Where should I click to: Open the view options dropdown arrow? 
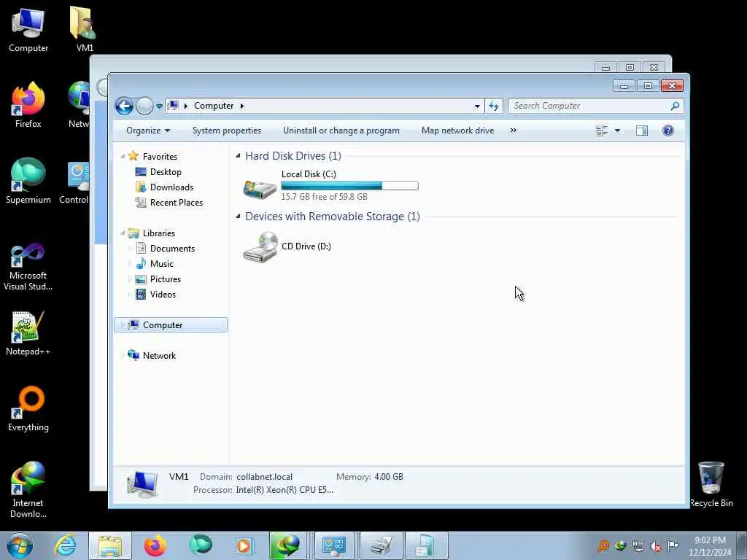[x=617, y=131]
